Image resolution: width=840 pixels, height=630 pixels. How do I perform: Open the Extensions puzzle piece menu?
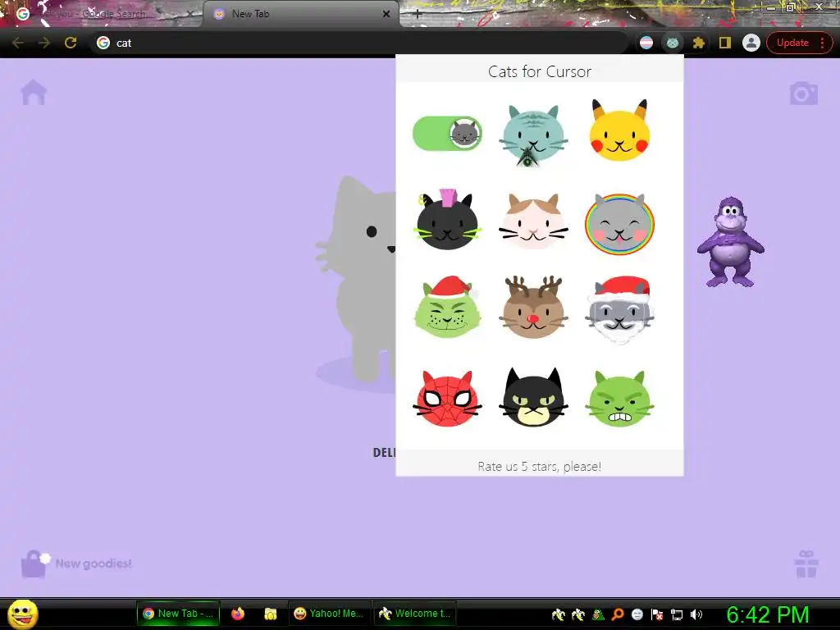pos(698,43)
